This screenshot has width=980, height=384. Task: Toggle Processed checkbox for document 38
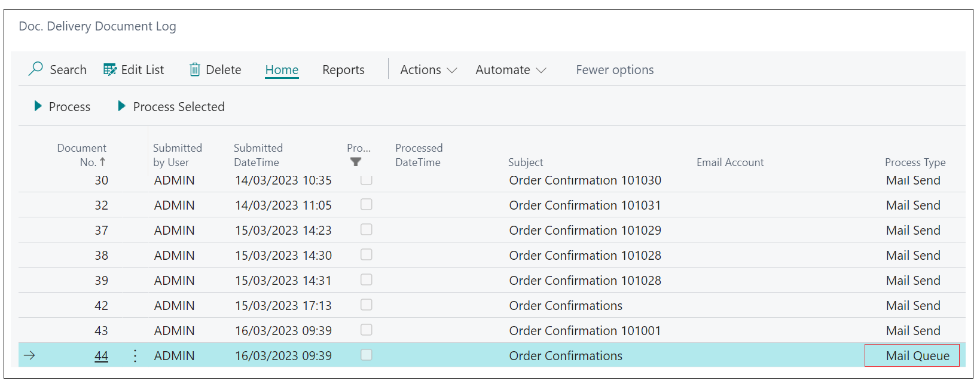[x=367, y=254]
